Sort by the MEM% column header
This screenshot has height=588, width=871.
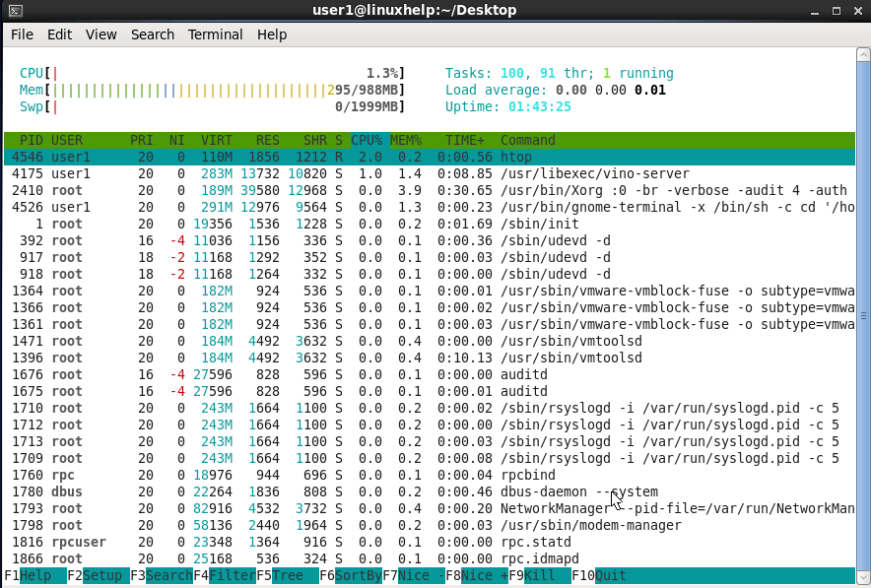pyautogui.click(x=406, y=140)
